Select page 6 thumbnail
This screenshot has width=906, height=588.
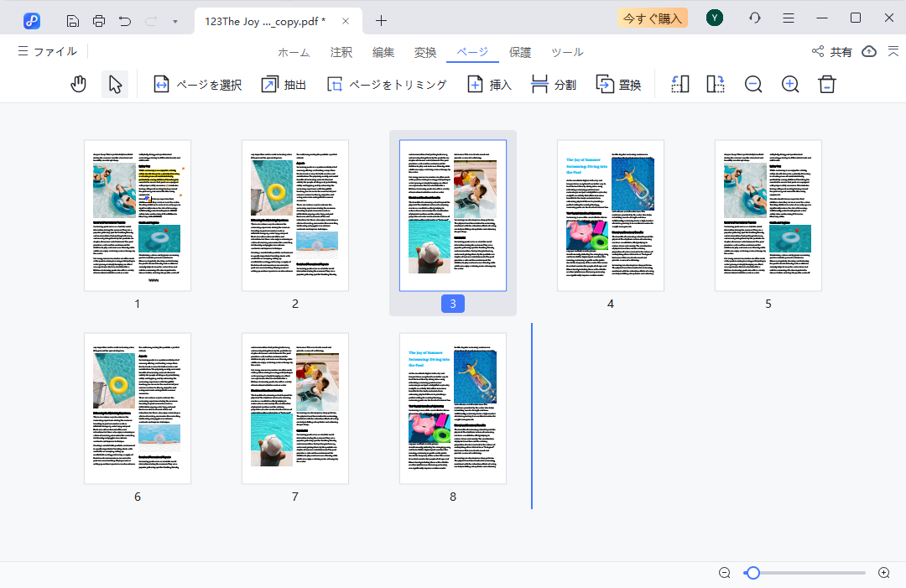click(x=138, y=408)
